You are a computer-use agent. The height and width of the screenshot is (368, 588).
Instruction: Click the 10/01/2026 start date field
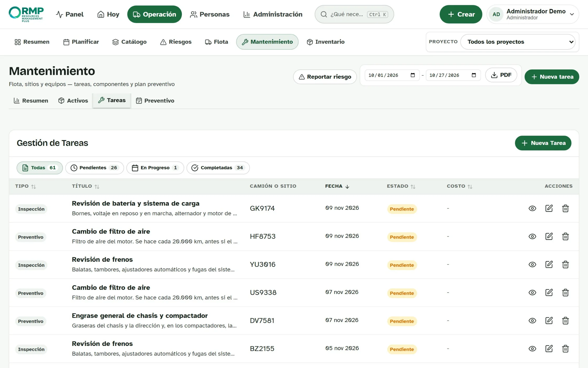[392, 75]
